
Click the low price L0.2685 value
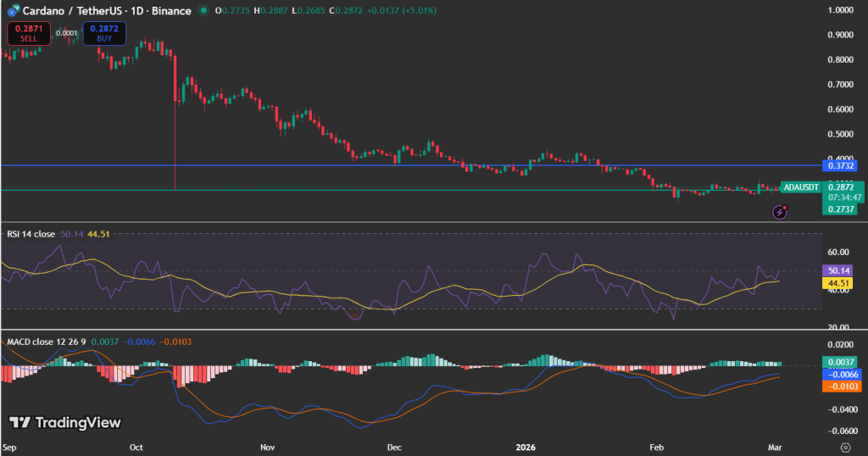click(309, 10)
